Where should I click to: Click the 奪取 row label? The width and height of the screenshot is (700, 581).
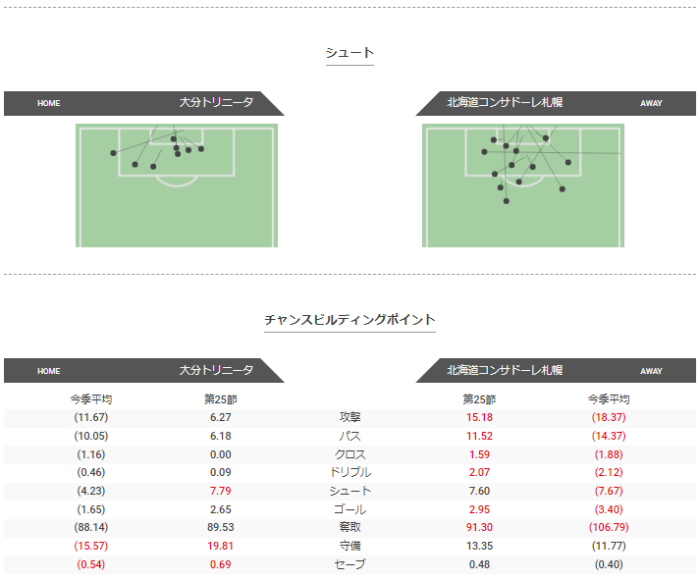click(x=350, y=527)
